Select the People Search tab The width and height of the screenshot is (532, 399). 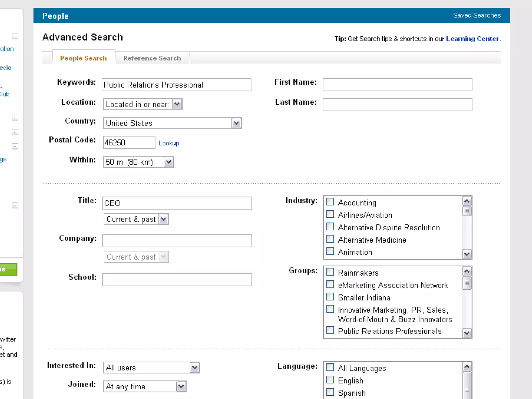[83, 58]
